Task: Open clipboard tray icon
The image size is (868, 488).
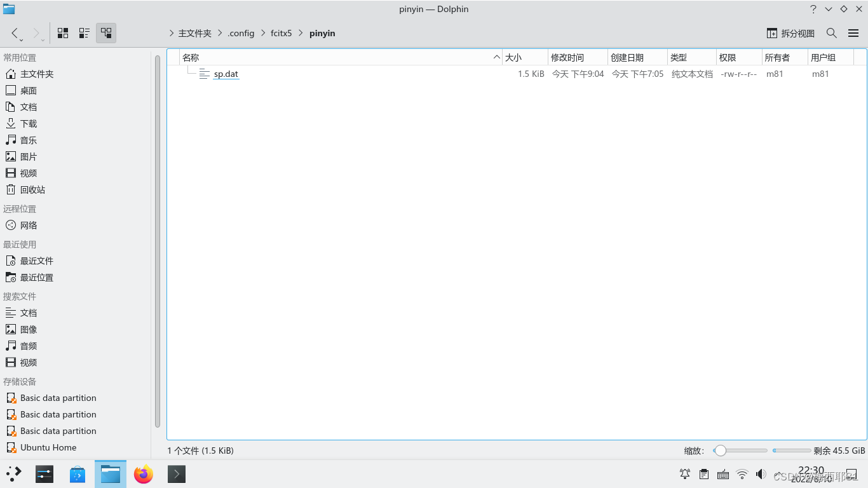Action: (x=704, y=474)
